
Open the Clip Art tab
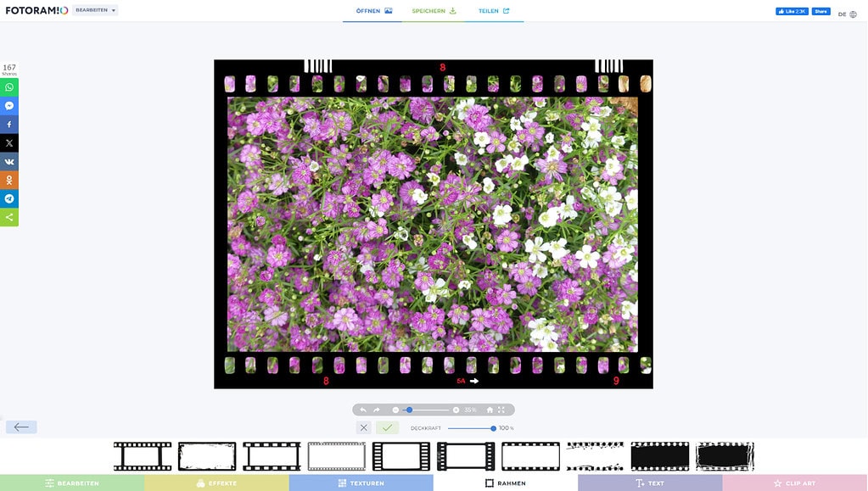coord(794,483)
